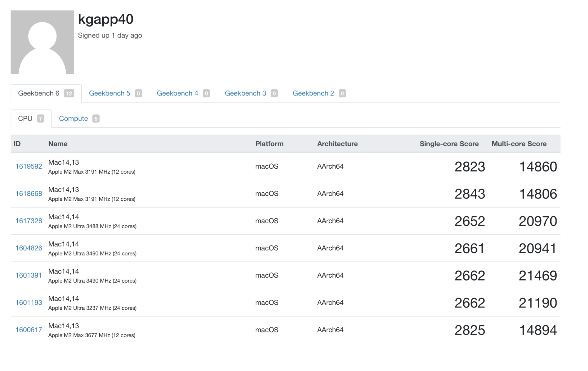
Task: Click the kgapp40 username heading
Action: point(106,20)
